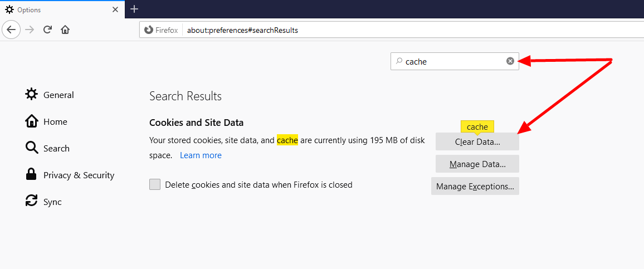The image size is (644, 269).
Task: Enable Delete cookies when Firefox is closed
Action: pyautogui.click(x=155, y=184)
